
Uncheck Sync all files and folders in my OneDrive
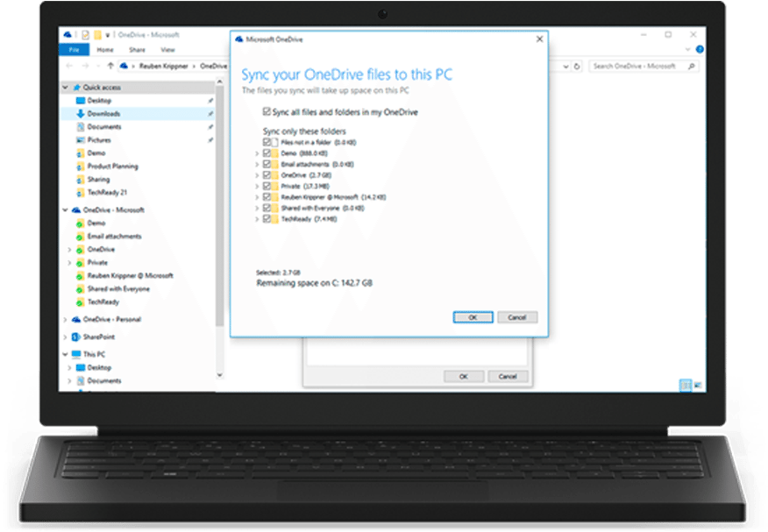(267, 111)
